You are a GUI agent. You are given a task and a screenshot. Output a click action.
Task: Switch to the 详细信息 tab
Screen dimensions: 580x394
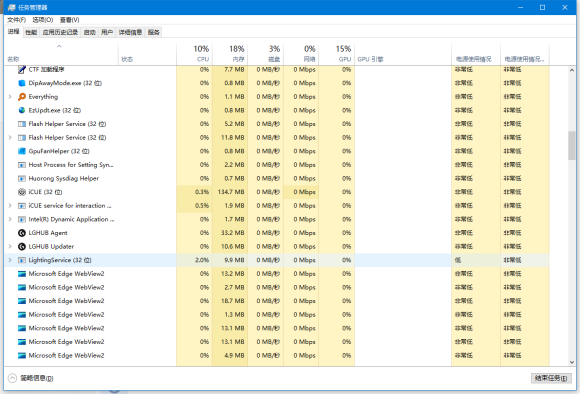click(x=130, y=33)
